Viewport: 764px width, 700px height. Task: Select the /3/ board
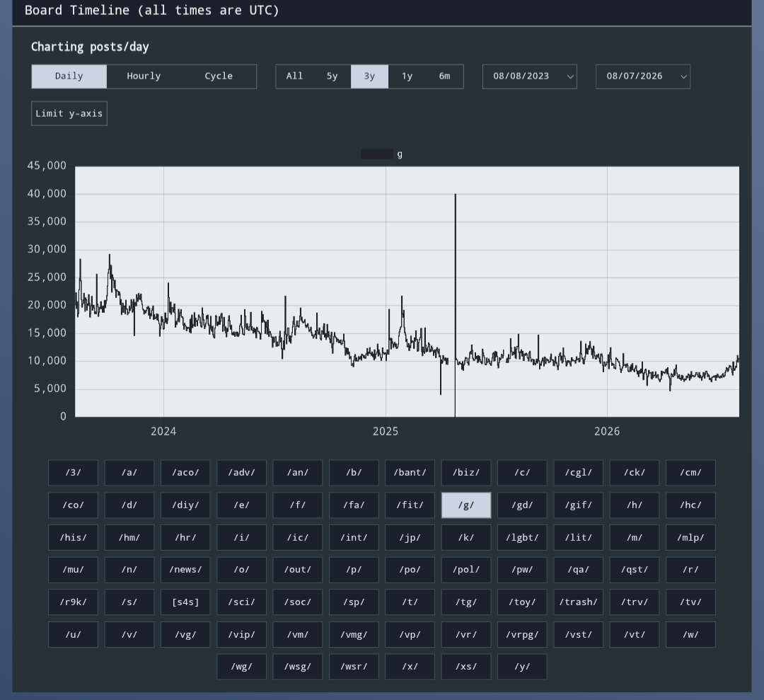73,473
